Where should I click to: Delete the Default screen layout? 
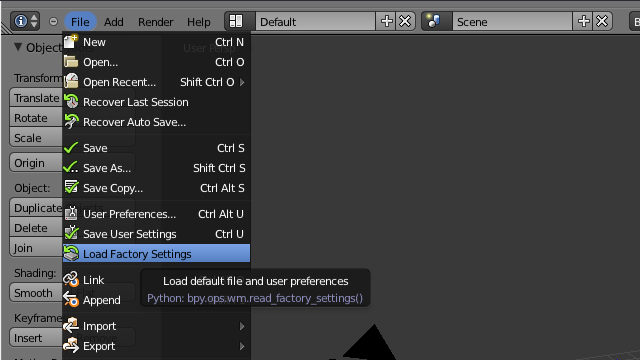(x=405, y=21)
